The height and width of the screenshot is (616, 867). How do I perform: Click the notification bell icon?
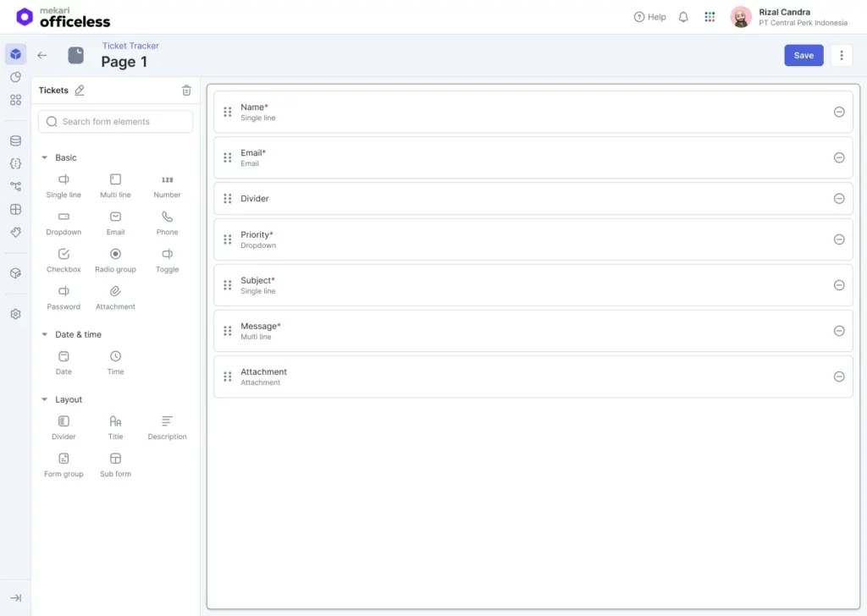[683, 16]
